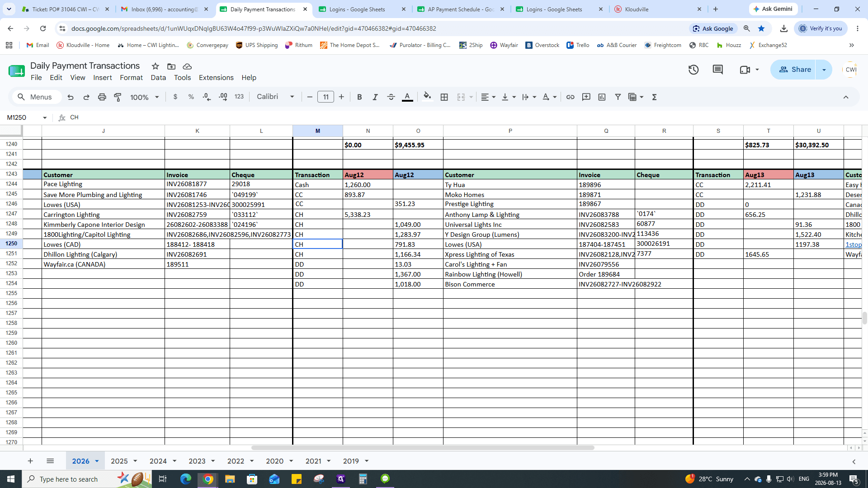Switch to the 2024 sheet tab

coord(158,461)
